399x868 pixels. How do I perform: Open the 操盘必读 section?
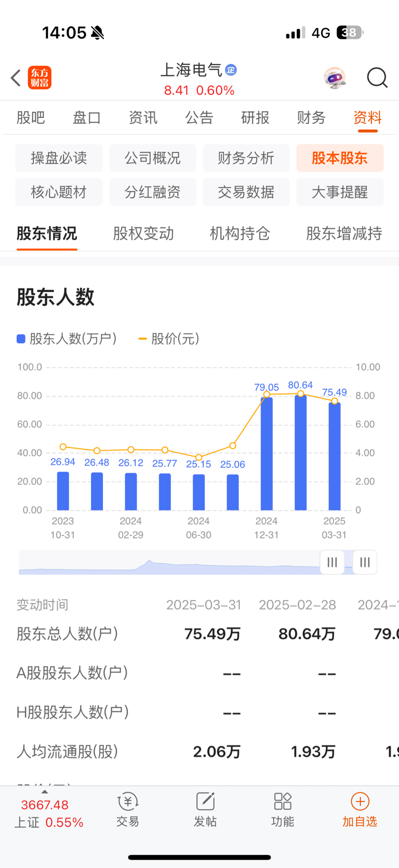pos(59,158)
